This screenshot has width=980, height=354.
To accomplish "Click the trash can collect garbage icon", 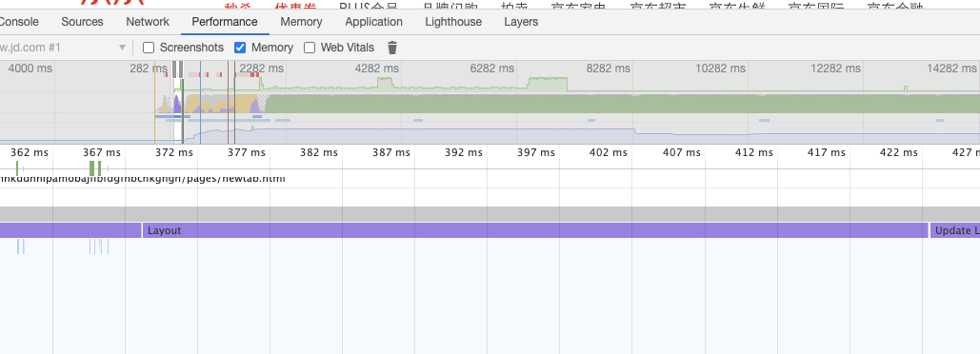I will [391, 48].
